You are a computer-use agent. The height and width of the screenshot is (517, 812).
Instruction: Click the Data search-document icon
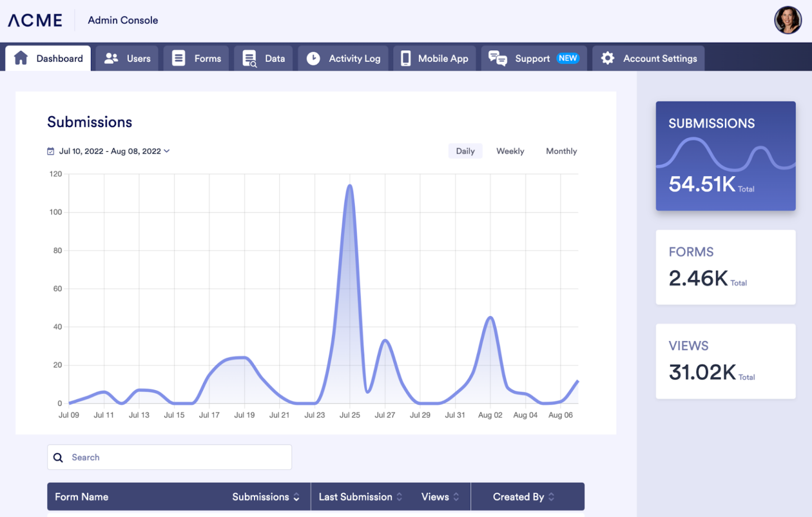250,58
